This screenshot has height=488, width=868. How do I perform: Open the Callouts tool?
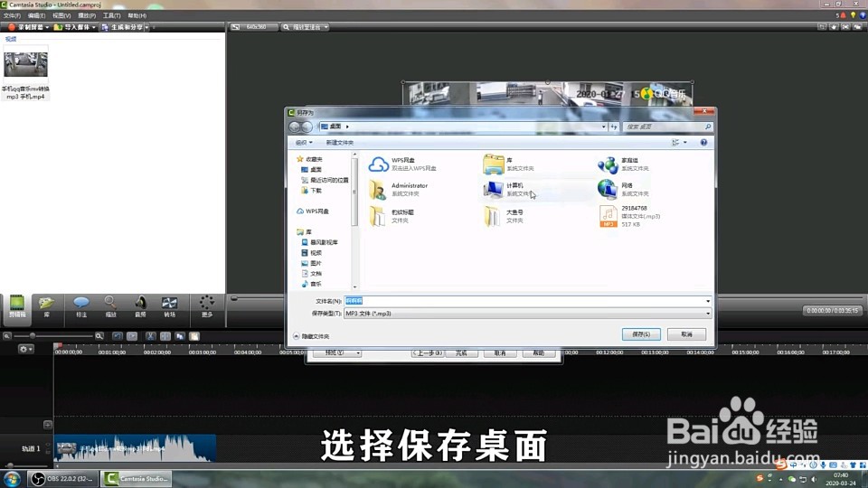(x=81, y=306)
